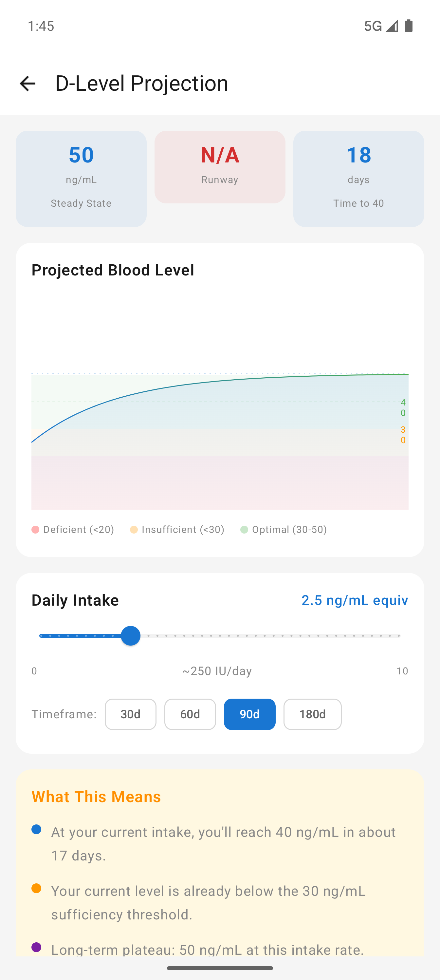
Task: Tap the 2.5 ng/mL equiv value
Action: point(355,600)
